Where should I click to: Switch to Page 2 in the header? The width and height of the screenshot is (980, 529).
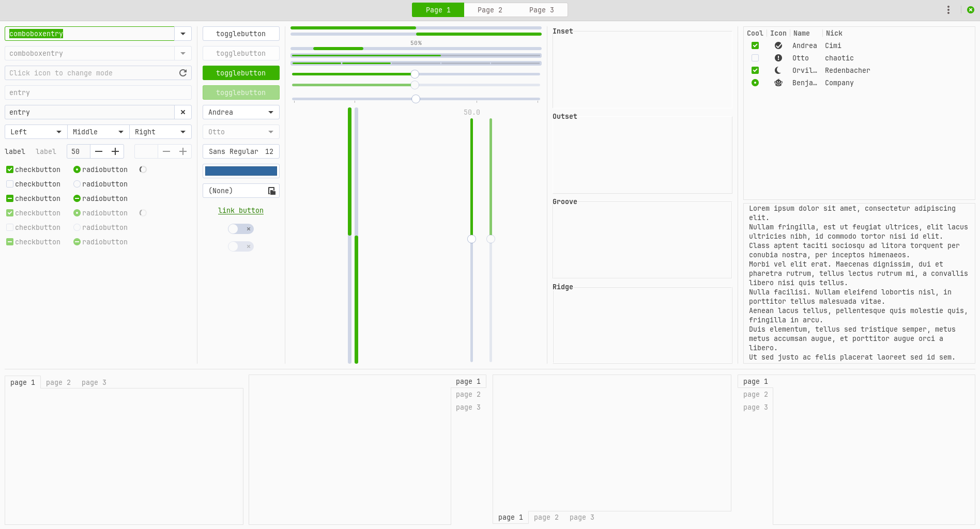click(x=489, y=10)
